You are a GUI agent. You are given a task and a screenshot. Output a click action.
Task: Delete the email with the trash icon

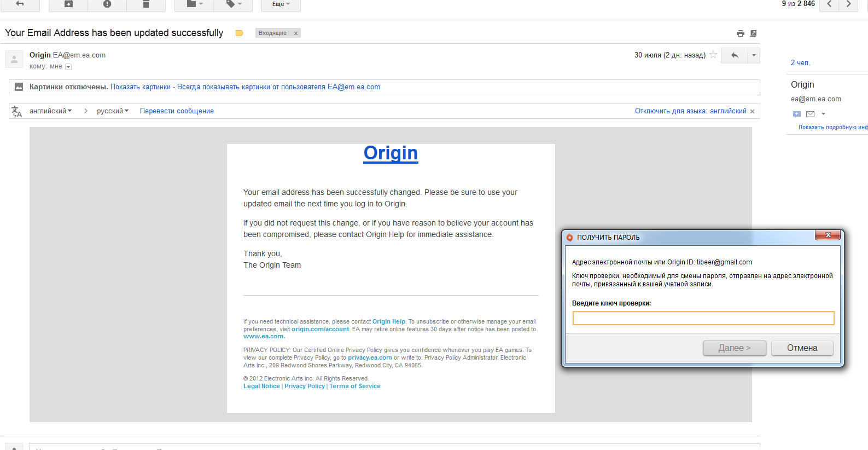point(146,4)
